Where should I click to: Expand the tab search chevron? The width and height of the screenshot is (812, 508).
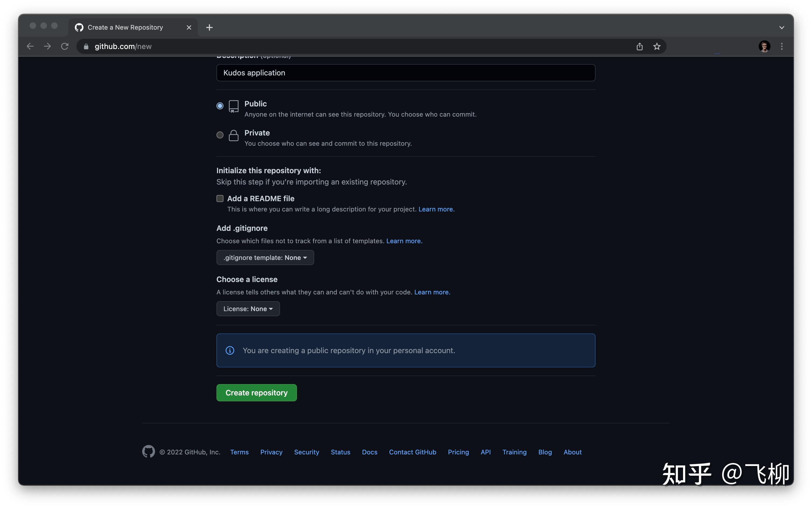pyautogui.click(x=782, y=27)
